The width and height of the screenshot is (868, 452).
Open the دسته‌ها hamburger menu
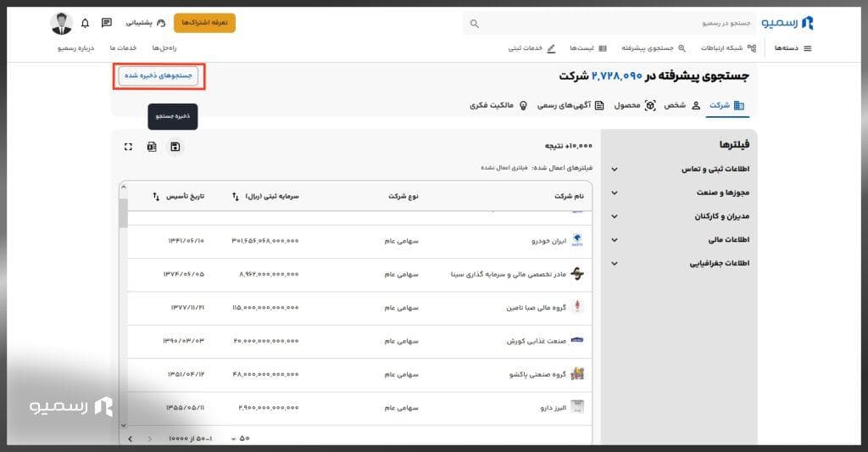(793, 48)
